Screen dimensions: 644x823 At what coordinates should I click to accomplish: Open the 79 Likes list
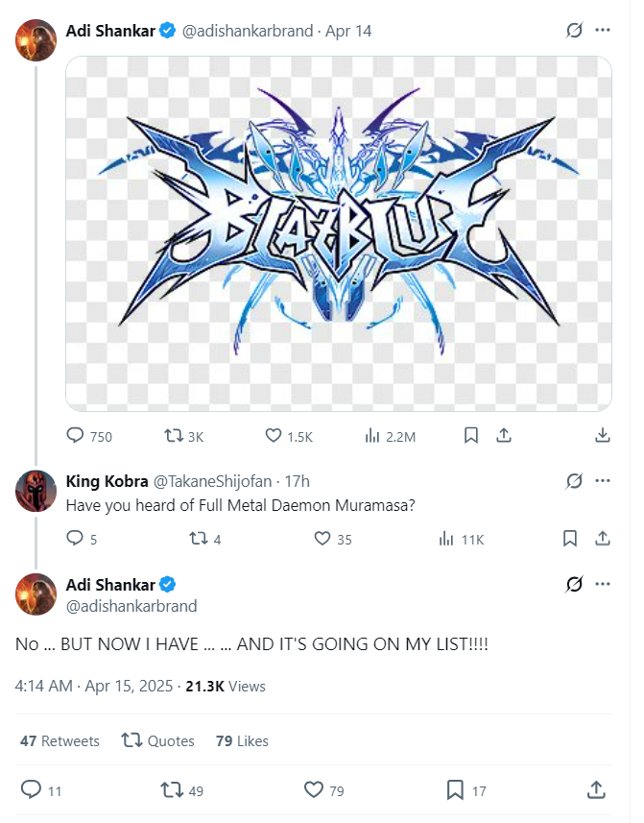[x=242, y=741]
